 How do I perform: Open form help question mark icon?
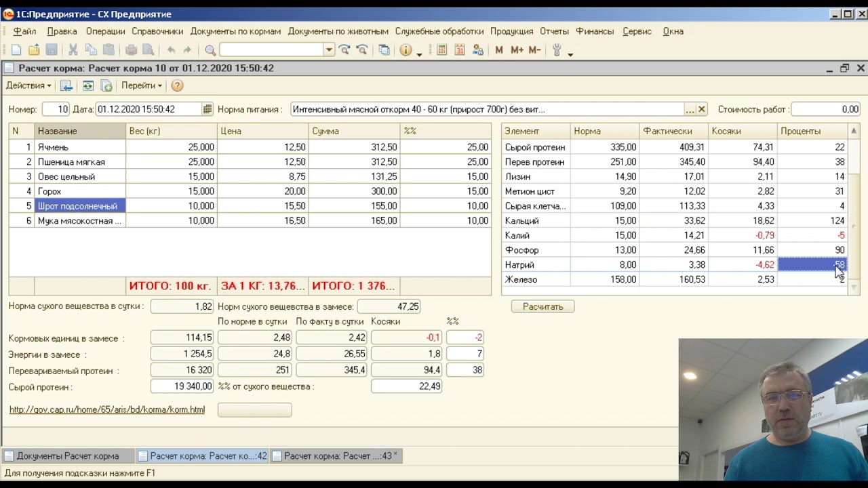(177, 85)
